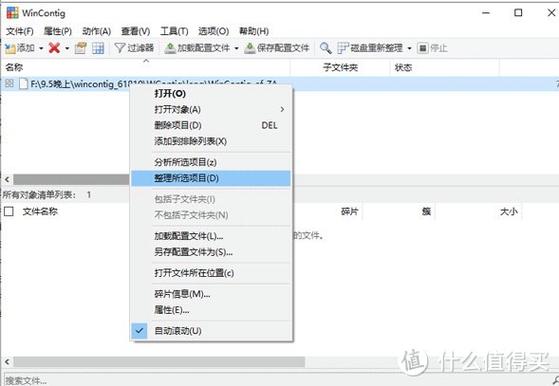Click the 文件名称 column header

coord(40,212)
